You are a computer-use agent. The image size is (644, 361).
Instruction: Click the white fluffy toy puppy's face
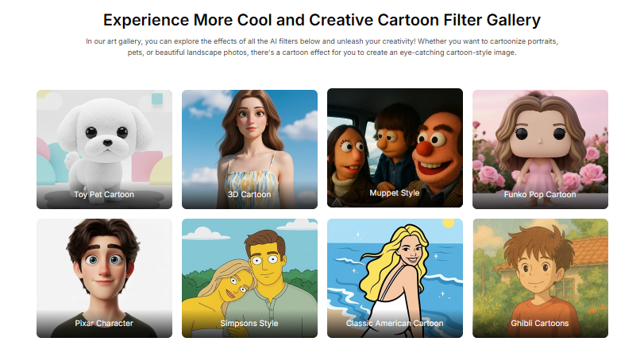[x=102, y=134]
